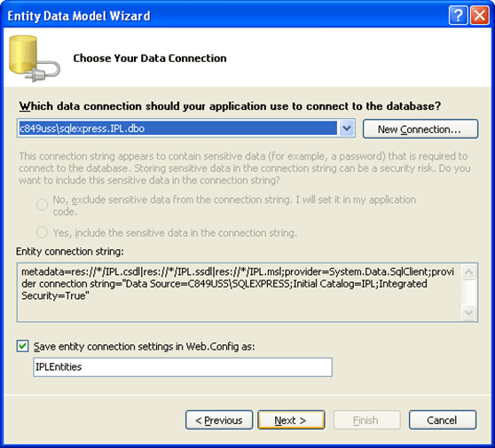Click the IPLEntities name input field
The height and width of the screenshot is (448, 495).
coord(183,367)
